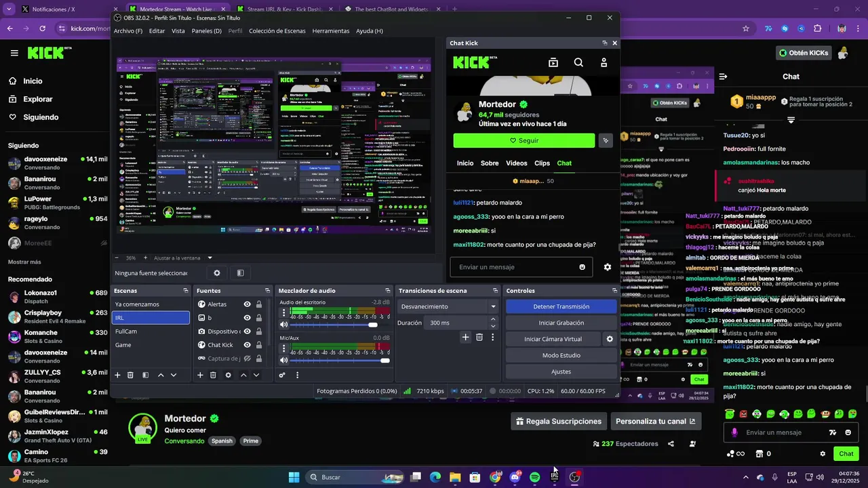Add a new source in Fuentes panel
The image size is (868, 488).
[x=200, y=375]
